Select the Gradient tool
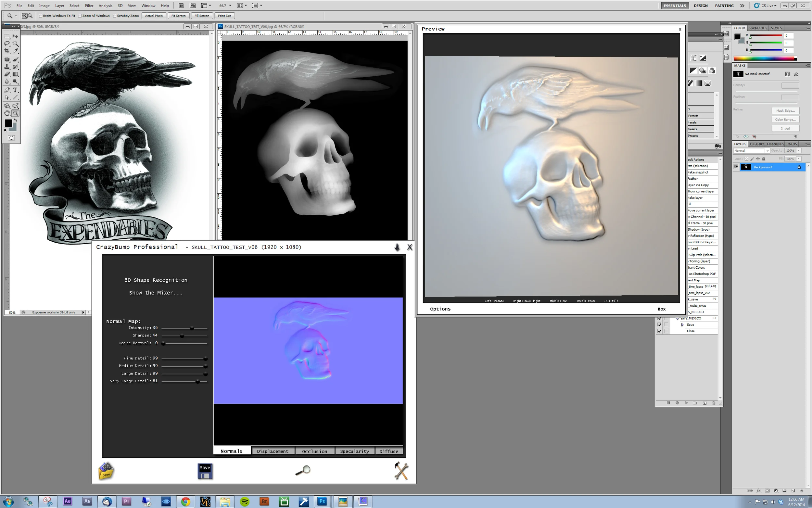This screenshot has width=812, height=508. pos(16,74)
